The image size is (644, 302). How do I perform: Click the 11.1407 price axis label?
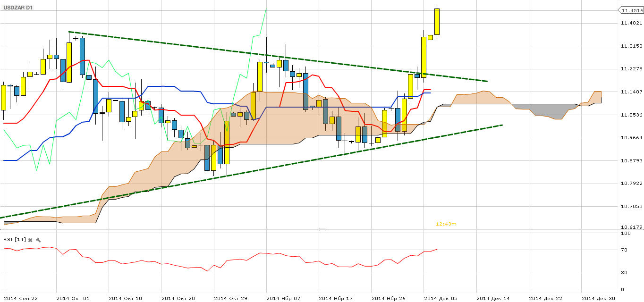(x=632, y=92)
